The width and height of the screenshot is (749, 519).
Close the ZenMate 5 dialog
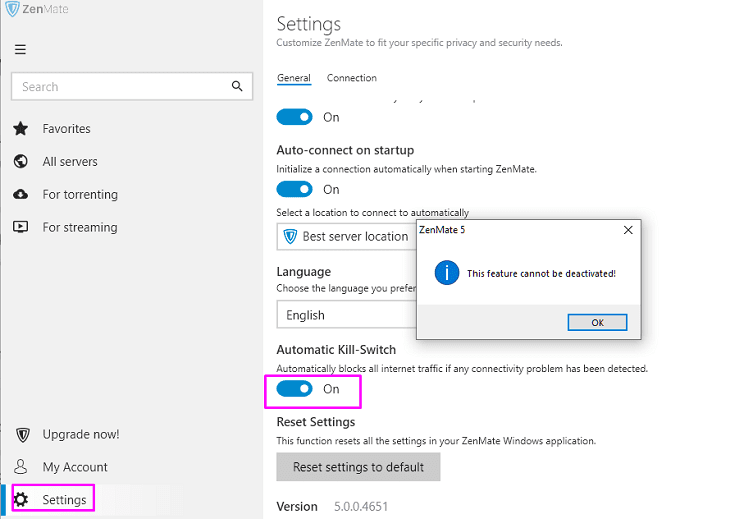click(x=628, y=230)
